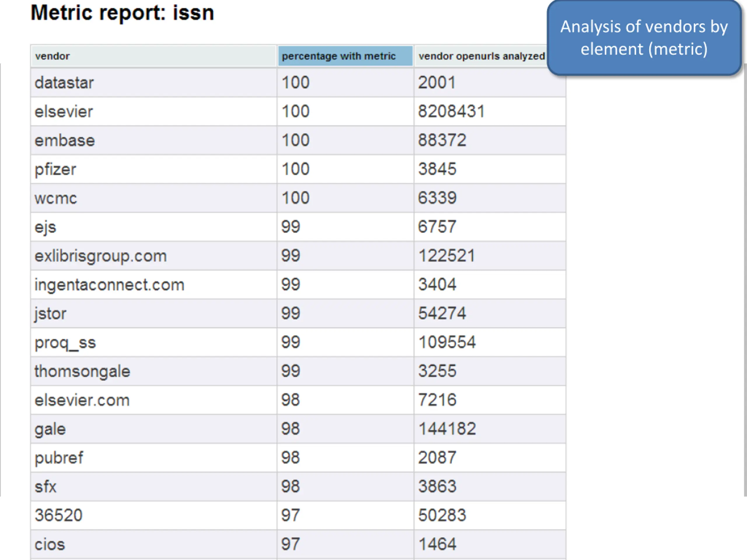Screen dimensions: 747x560
Task: Click percentage 99 in jstor row
Action: pyautogui.click(x=291, y=314)
